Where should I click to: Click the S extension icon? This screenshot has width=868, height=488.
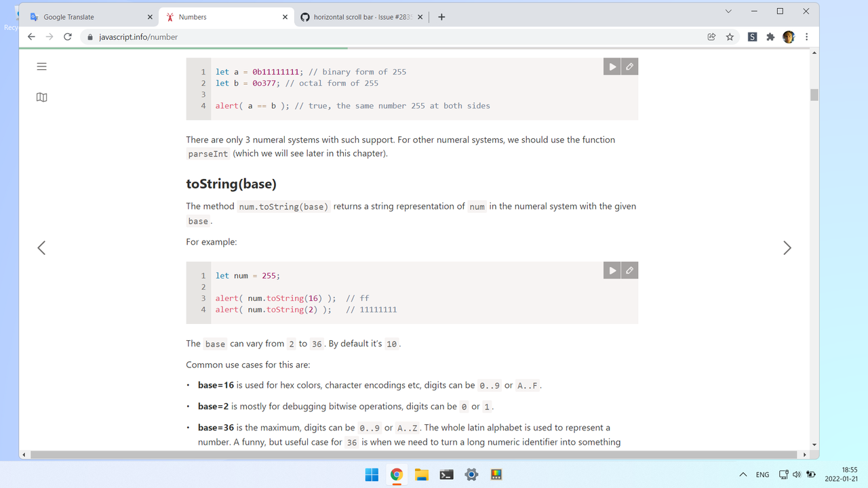tap(751, 37)
